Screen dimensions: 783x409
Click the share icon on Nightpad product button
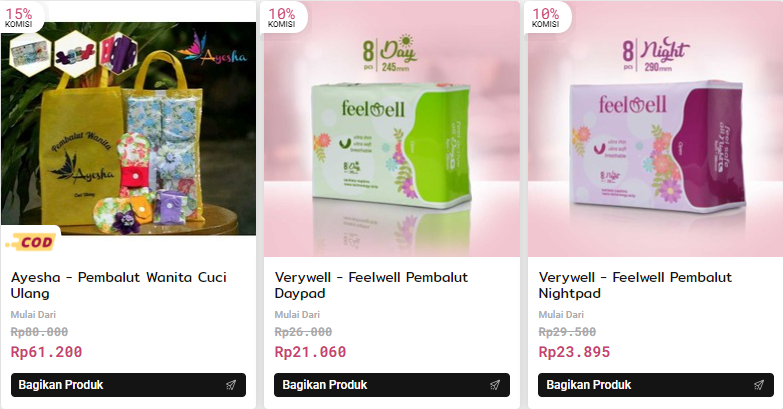pyautogui.click(x=759, y=385)
